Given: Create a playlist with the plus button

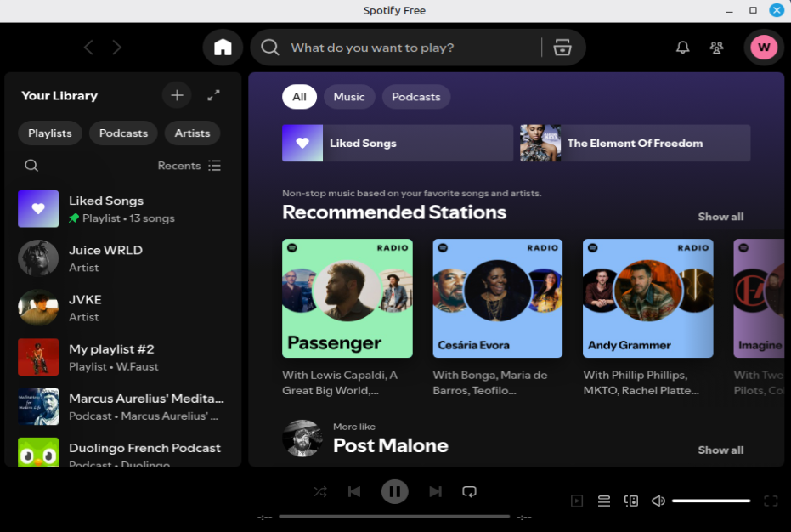Looking at the screenshot, I should [177, 95].
